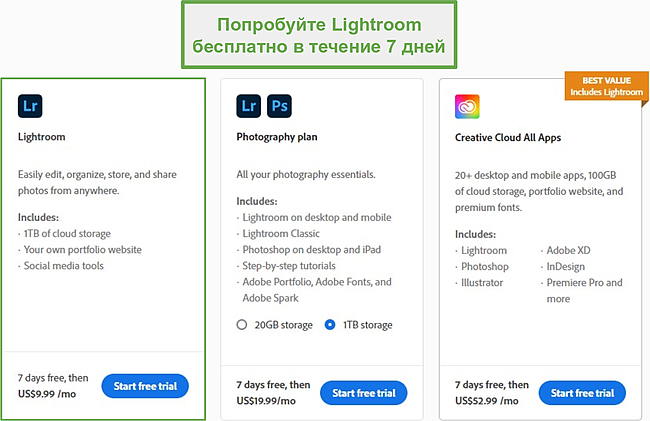Click the Best Value orange ribbon badge
The height and width of the screenshot is (421, 650).
coord(606,86)
